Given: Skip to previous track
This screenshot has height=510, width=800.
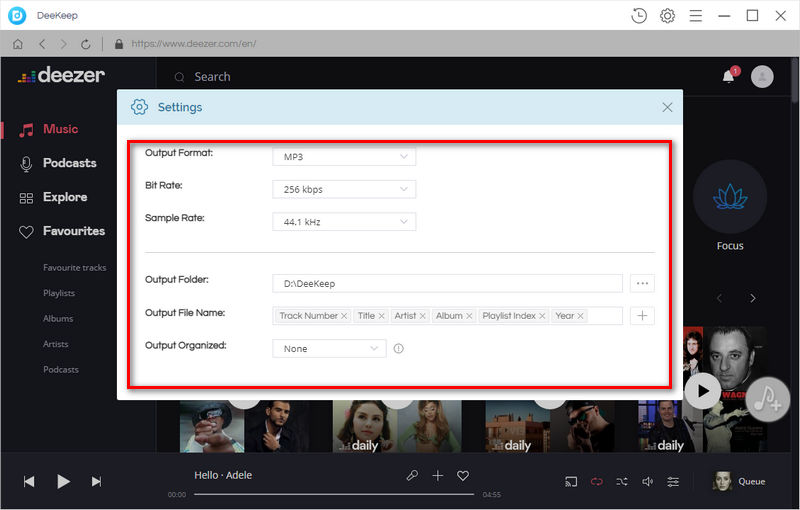Looking at the screenshot, I should pyautogui.click(x=29, y=481).
